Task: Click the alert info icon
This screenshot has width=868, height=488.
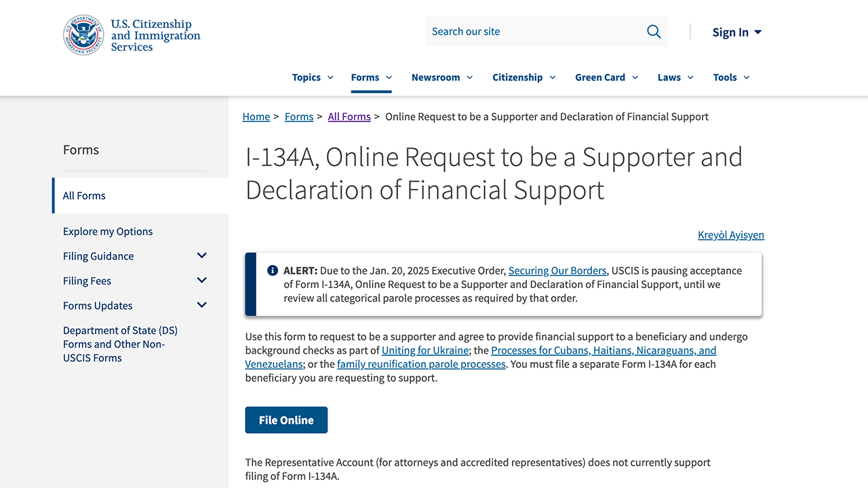Action: [x=273, y=270]
